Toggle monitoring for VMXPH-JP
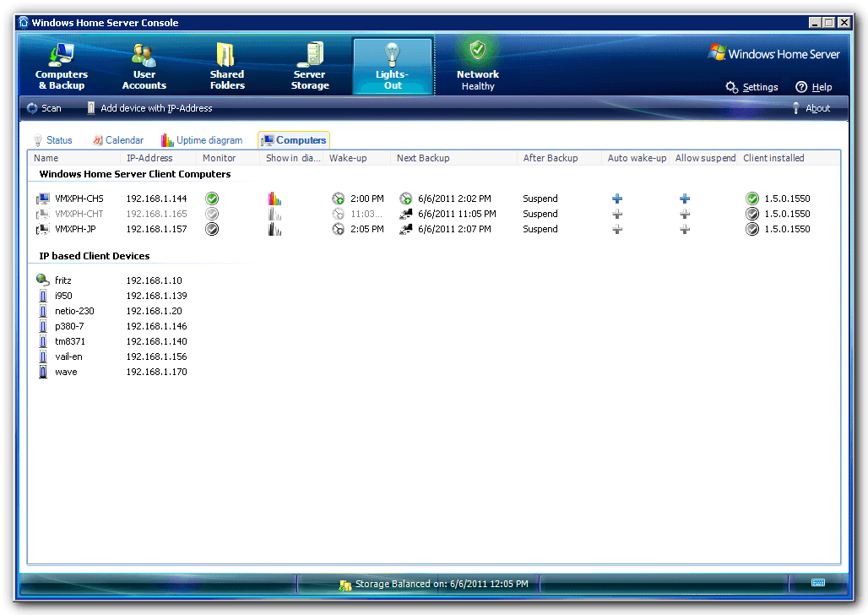The width and height of the screenshot is (868, 615). click(x=212, y=229)
